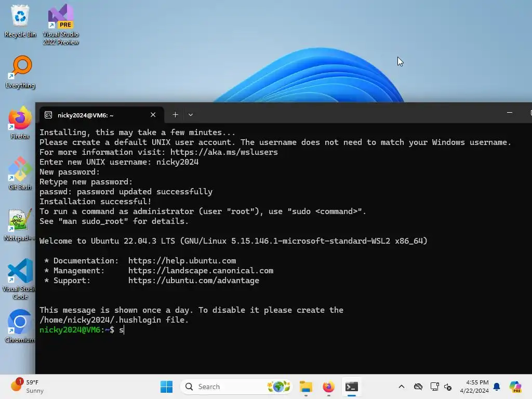Viewport: 532px width, 399px height.
Task: Open the network display tray icon
Action: tap(434, 387)
